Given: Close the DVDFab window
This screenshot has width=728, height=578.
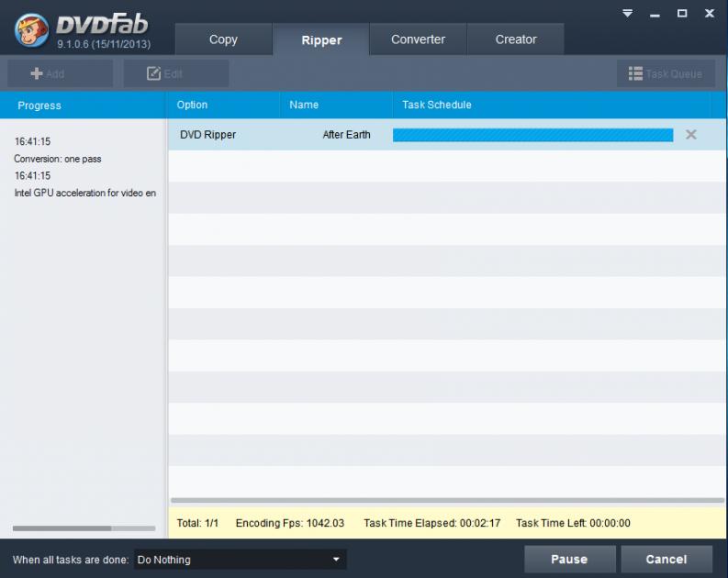Looking at the screenshot, I should (x=710, y=14).
